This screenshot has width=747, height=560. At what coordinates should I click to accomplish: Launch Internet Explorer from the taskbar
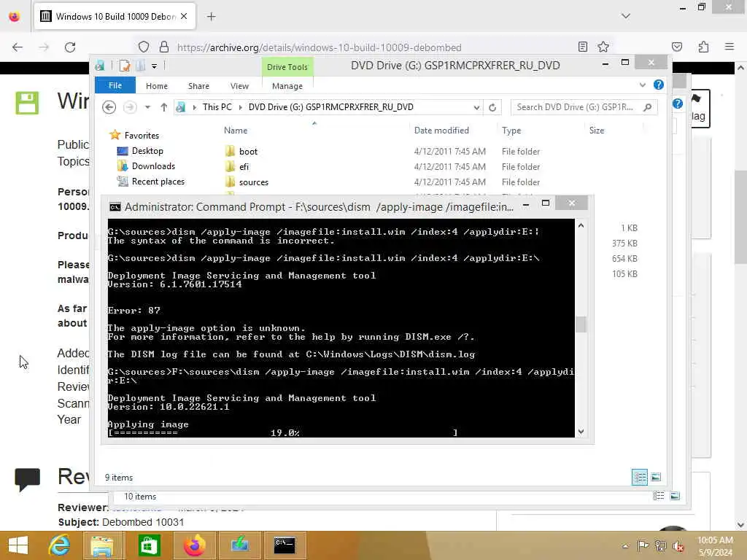(59, 545)
